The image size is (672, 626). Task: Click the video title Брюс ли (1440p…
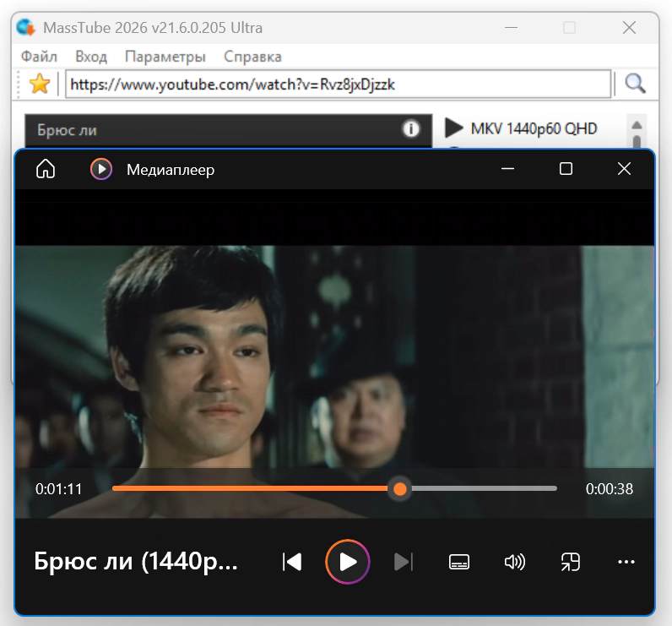(x=135, y=561)
